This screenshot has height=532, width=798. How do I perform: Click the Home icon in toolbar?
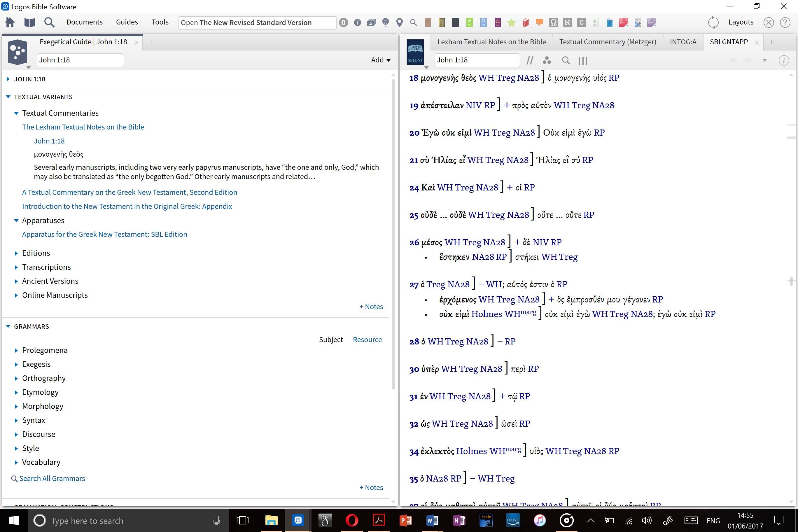point(10,22)
